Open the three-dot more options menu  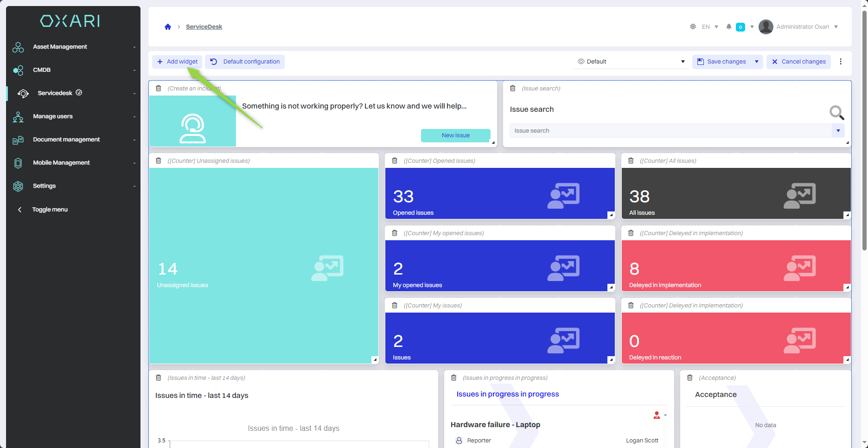(841, 62)
